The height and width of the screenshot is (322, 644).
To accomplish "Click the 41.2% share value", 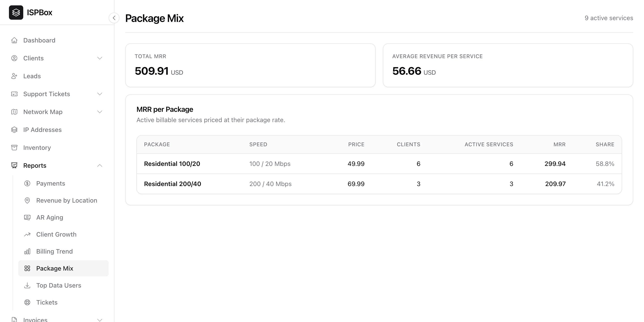I will 606,184.
